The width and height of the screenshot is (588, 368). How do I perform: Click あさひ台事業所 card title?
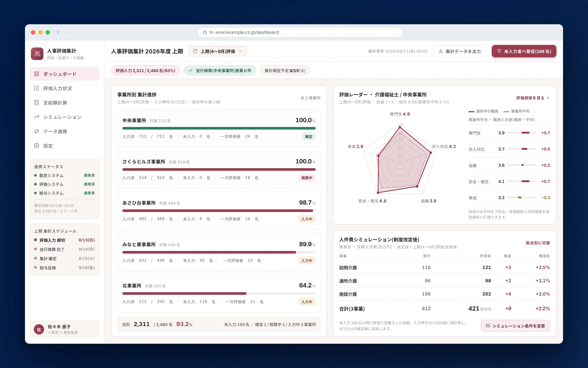(139, 203)
